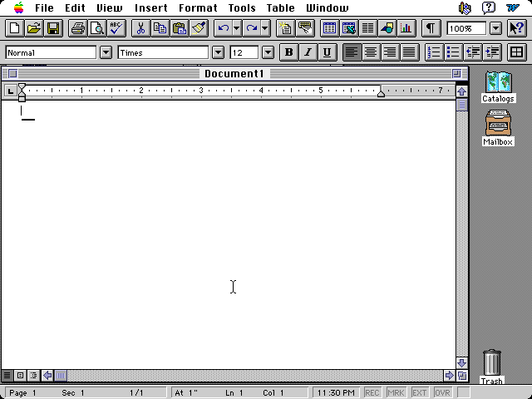This screenshot has height=399, width=532.
Task: Open the Times font dropdown arrow
Action: [x=218, y=52]
